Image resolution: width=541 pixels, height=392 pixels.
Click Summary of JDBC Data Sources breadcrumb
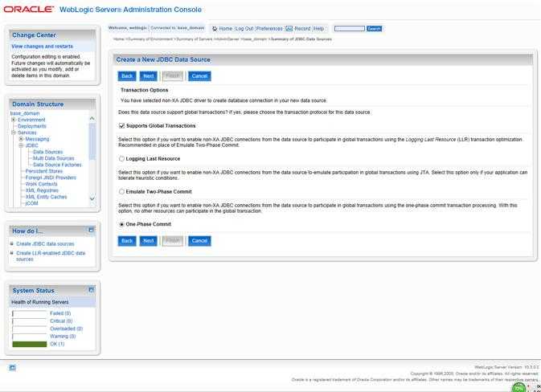coord(301,39)
